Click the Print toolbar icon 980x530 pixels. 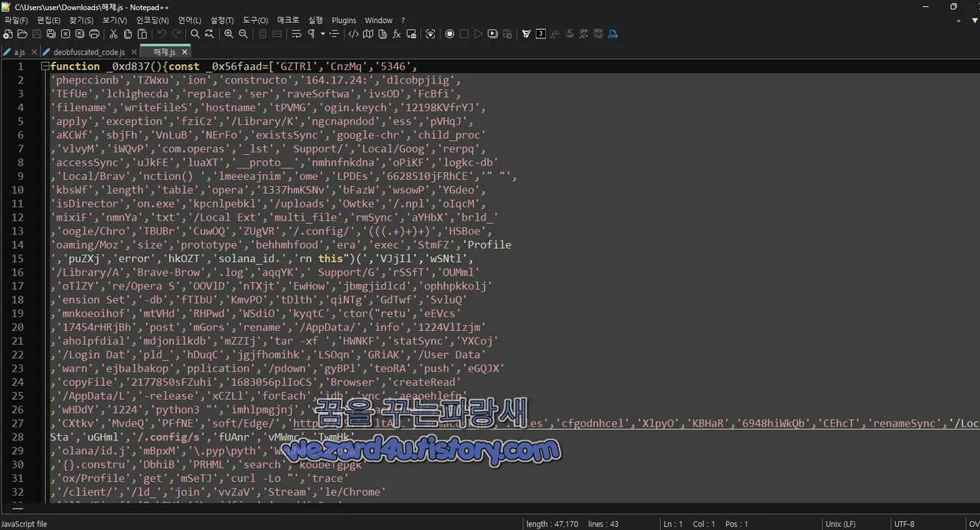(94, 34)
